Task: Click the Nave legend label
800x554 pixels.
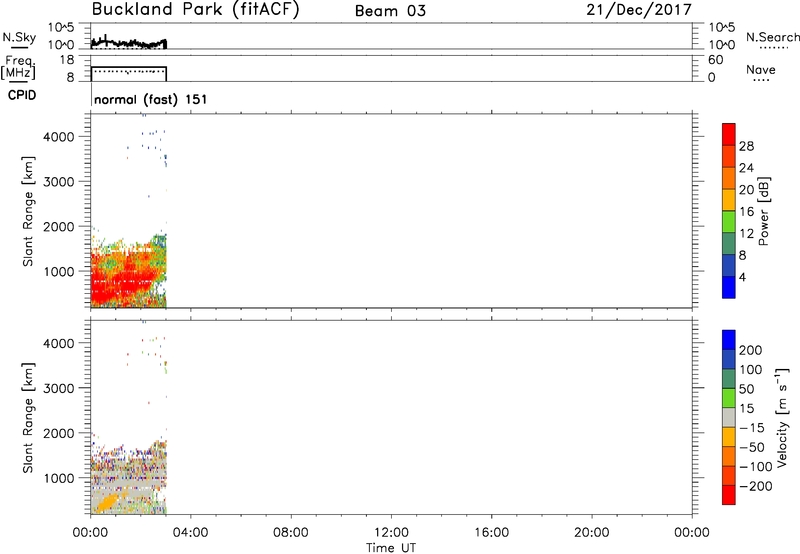Action: (761, 70)
